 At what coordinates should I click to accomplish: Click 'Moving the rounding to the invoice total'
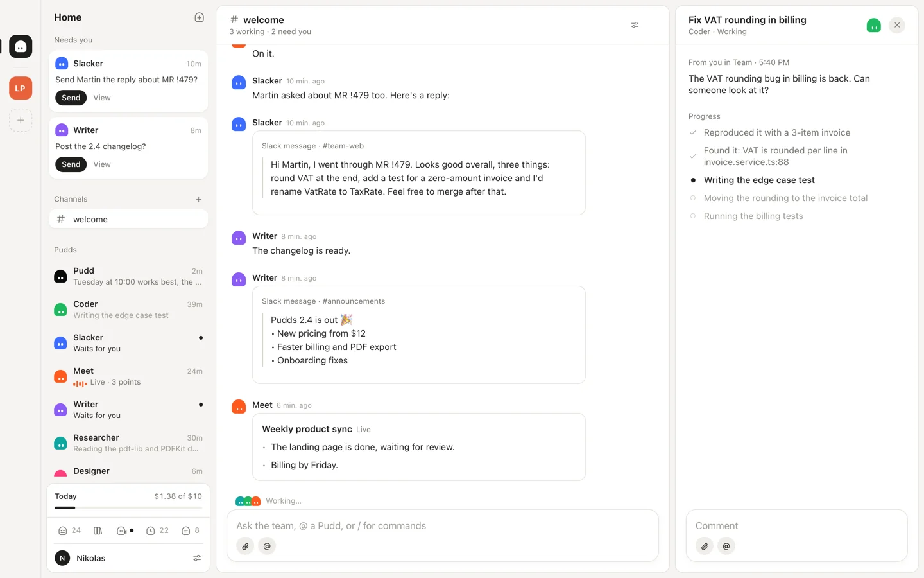[785, 198]
